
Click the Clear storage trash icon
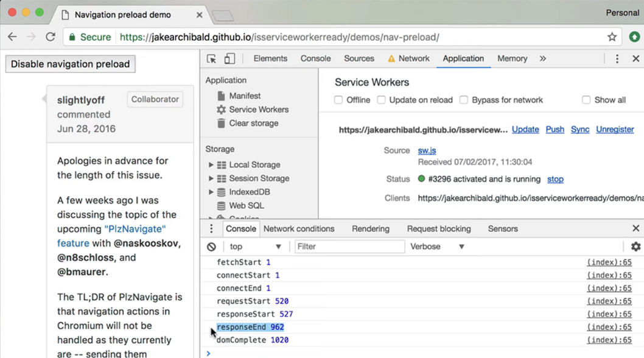coord(221,123)
